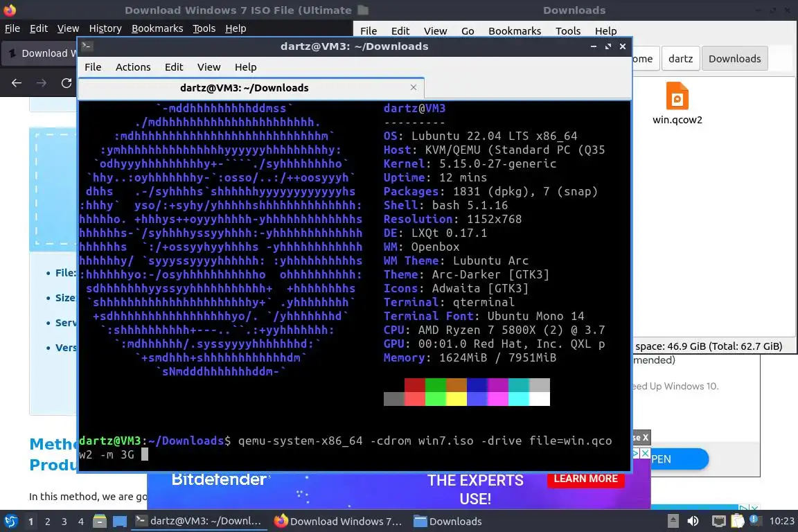Click the terminal icon in the qterminal title bar
Screen dimensions: 798x532
[87, 46]
